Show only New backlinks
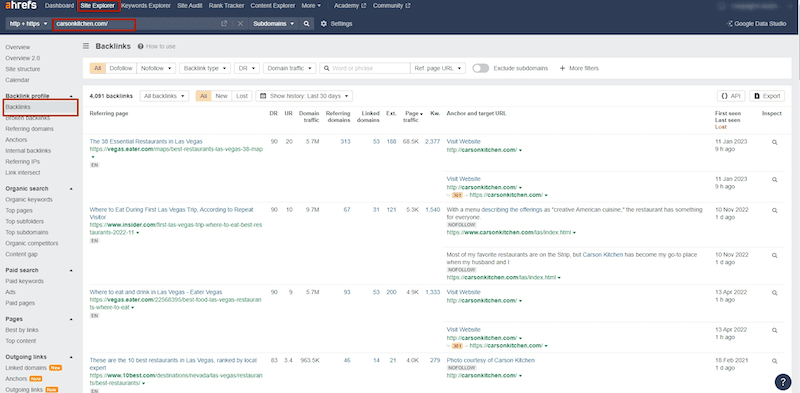 [x=221, y=96]
